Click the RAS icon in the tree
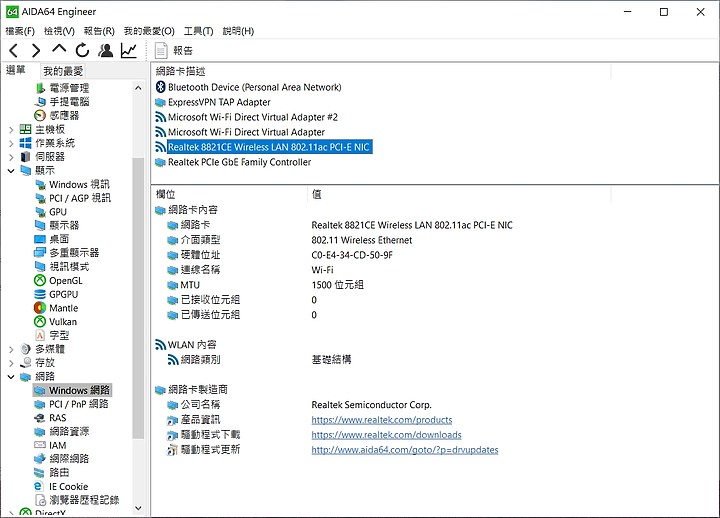The image size is (720, 518). coord(40,418)
